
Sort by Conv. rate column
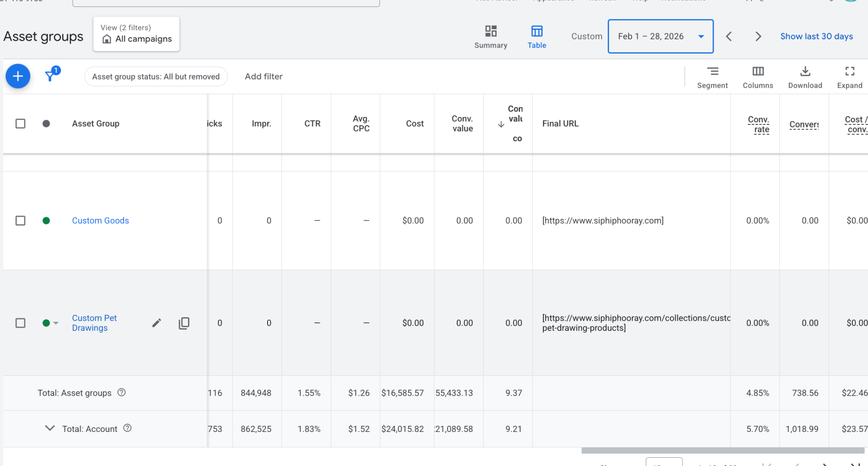pyautogui.click(x=759, y=124)
